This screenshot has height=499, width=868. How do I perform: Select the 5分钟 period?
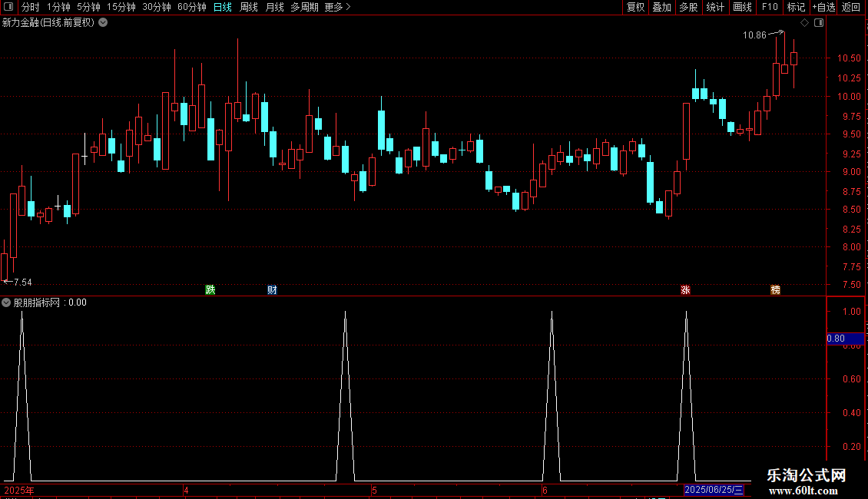(x=88, y=7)
